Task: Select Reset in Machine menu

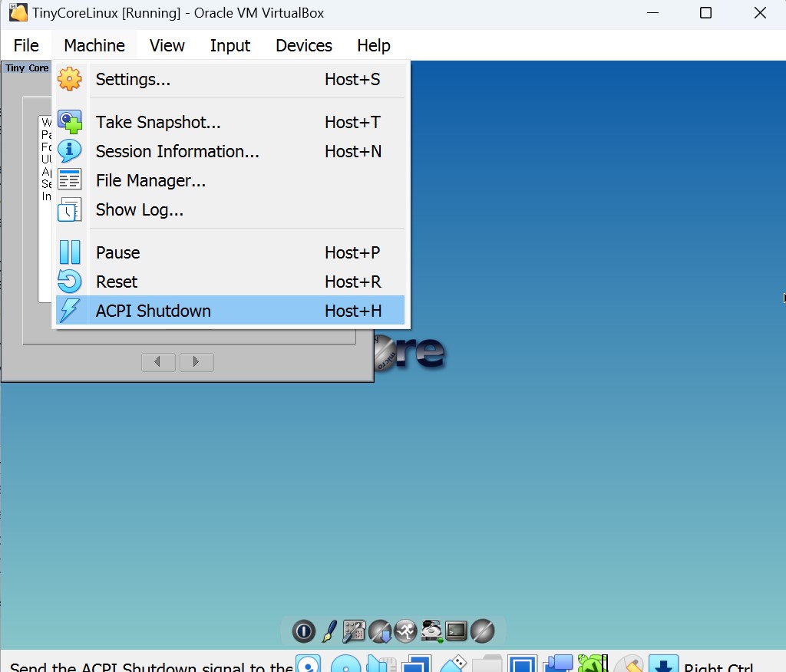Action: [230, 282]
